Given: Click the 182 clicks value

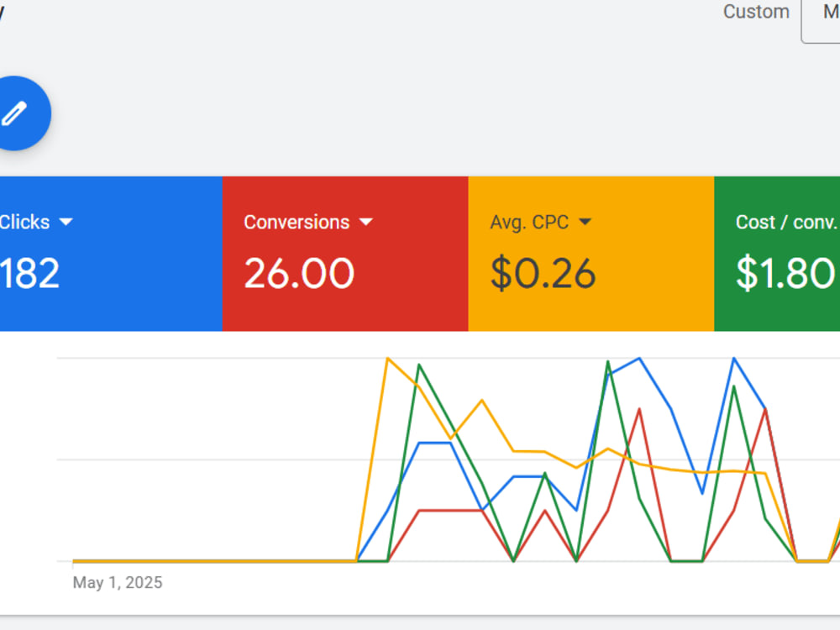Looking at the screenshot, I should tap(29, 273).
